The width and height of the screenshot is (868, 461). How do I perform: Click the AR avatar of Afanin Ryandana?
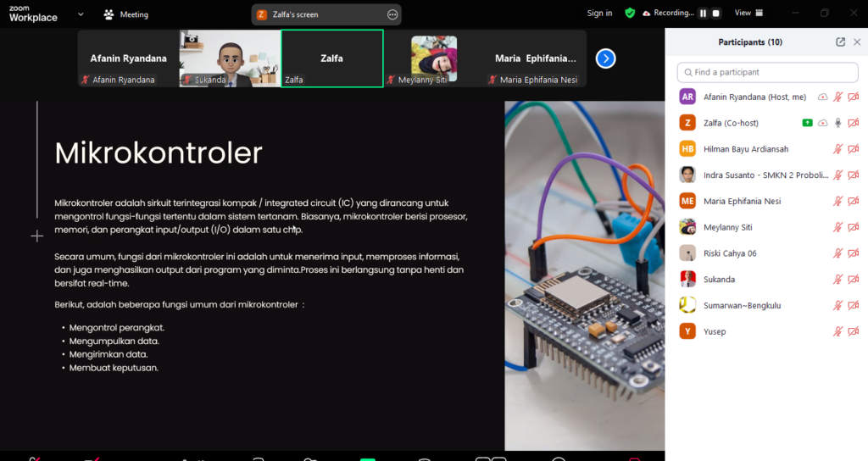pyautogui.click(x=687, y=97)
